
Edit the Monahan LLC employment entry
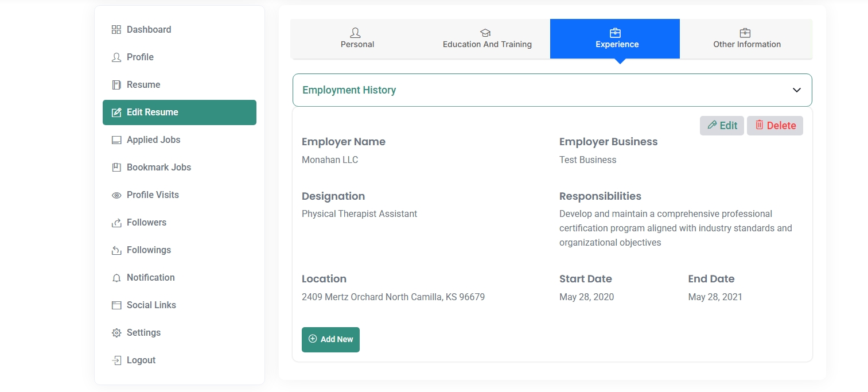pos(722,126)
